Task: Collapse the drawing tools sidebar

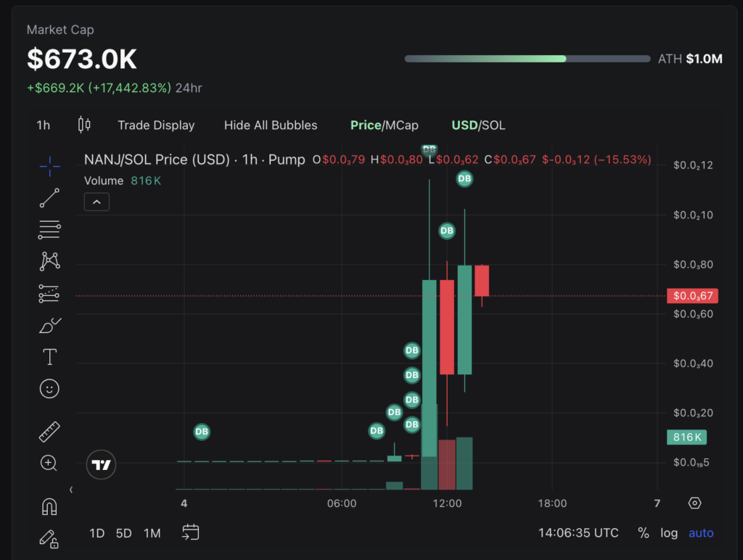Action: [70, 488]
